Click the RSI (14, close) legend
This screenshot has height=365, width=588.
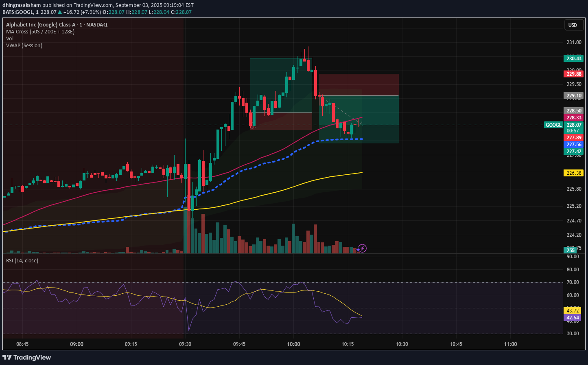22,260
